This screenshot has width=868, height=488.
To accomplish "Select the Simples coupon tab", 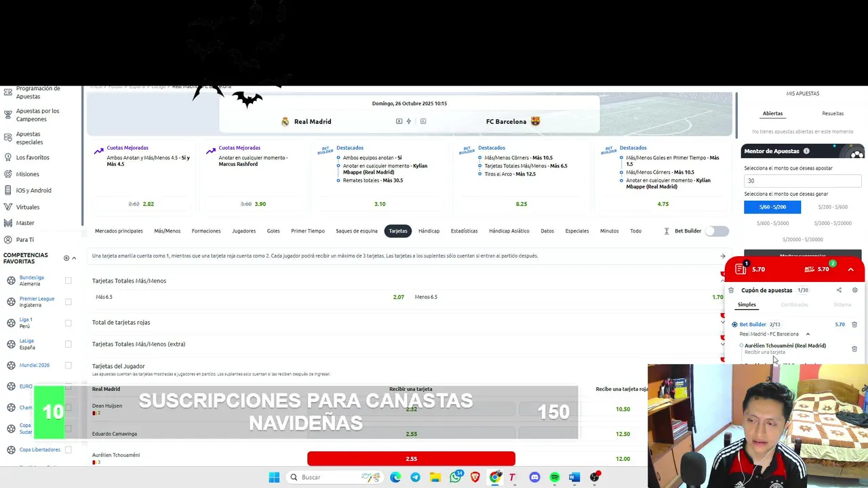I will tap(747, 305).
